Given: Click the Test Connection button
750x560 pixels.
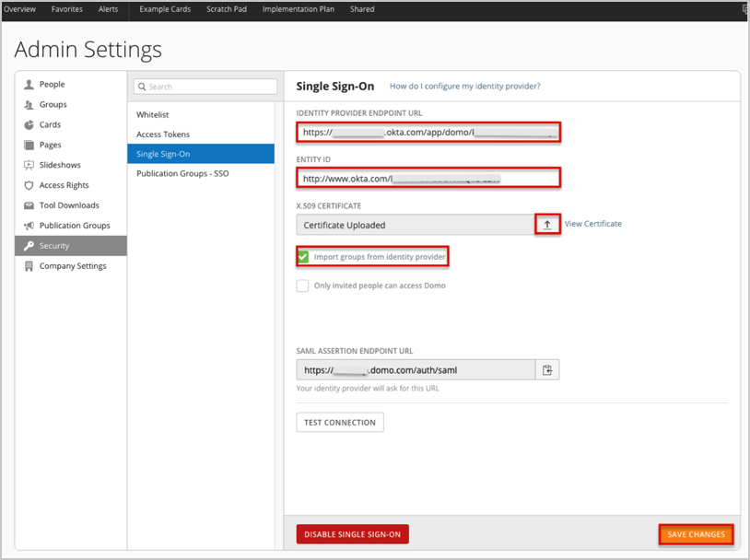Looking at the screenshot, I should (x=339, y=423).
